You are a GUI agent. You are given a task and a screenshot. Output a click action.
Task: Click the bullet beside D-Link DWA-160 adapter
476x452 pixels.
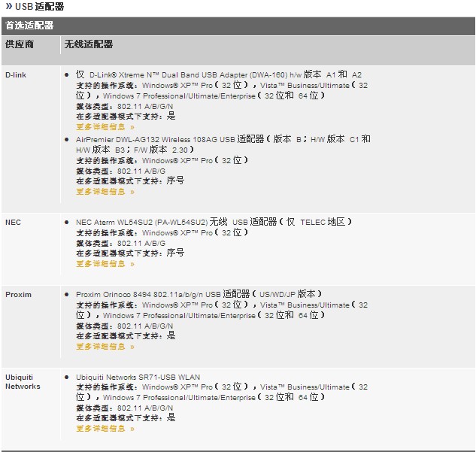point(67,75)
